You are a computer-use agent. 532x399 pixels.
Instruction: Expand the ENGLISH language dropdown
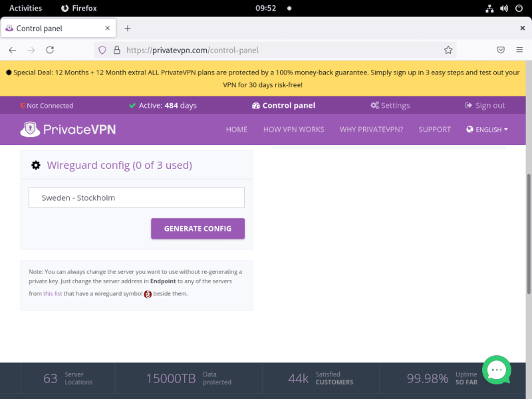click(487, 130)
